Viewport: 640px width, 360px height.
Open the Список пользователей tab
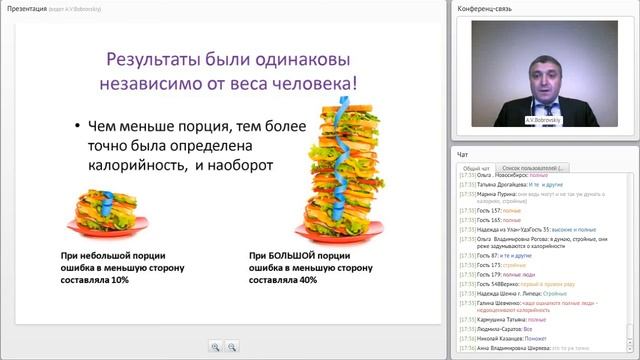pos(532,168)
